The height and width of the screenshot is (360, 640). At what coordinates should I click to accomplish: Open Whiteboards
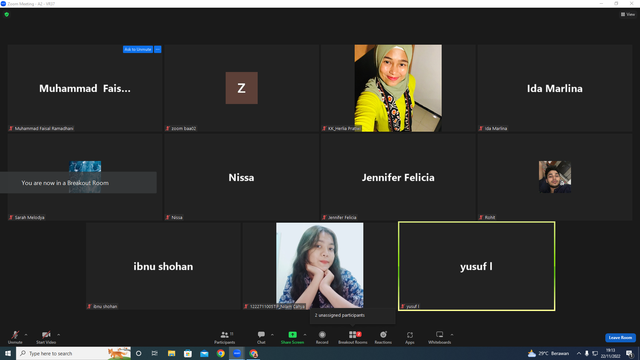[x=440, y=337]
